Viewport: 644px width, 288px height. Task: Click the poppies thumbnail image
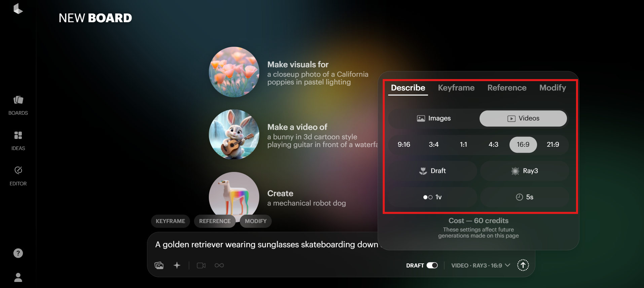click(x=234, y=72)
